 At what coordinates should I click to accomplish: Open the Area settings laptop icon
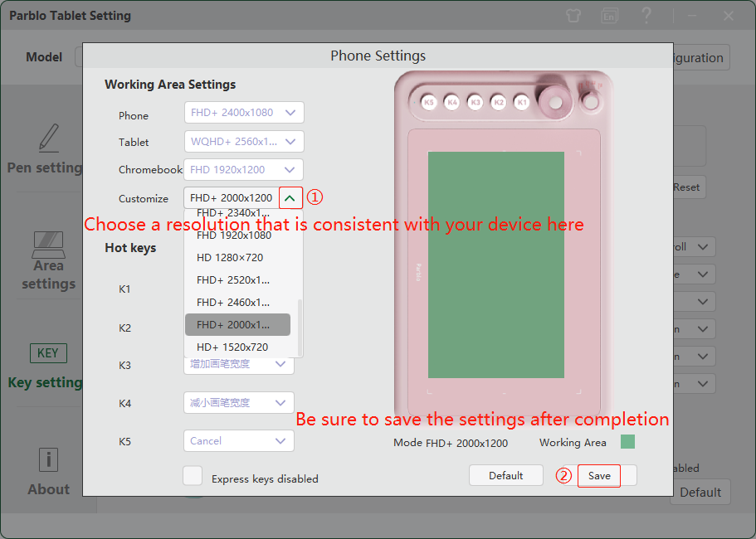(x=49, y=245)
